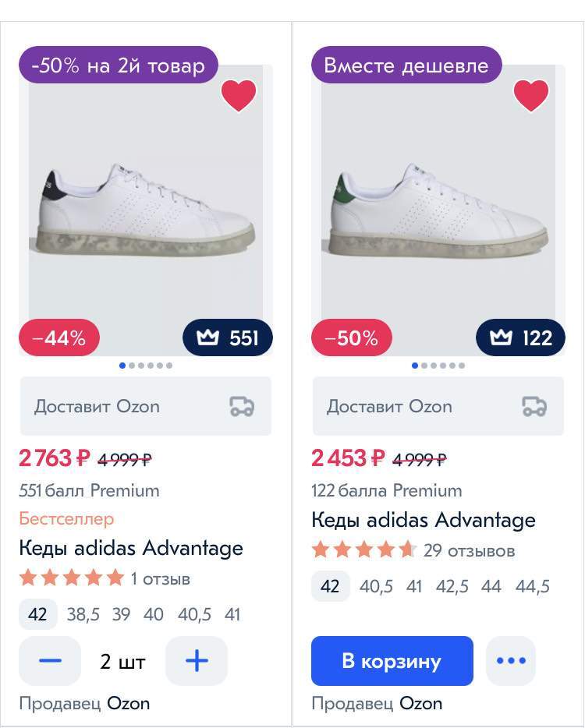Image resolution: width=585 pixels, height=728 pixels.
Task: Add right sneaker with "В корзину" button
Action: coord(392,661)
